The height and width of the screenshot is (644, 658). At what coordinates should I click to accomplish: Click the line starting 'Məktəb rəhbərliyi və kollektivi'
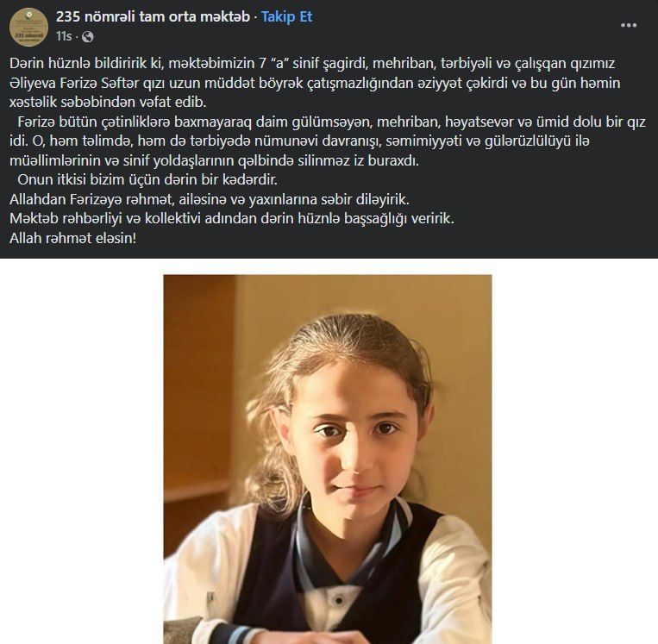point(232,219)
